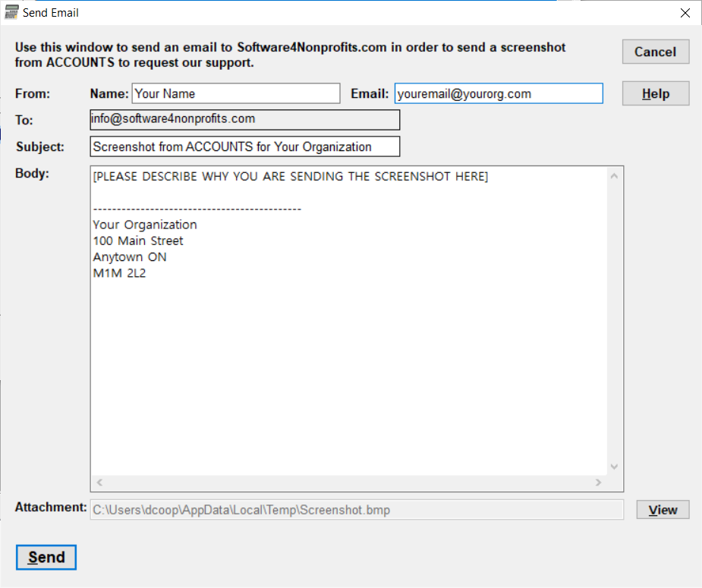Click the Cancel button

(x=656, y=52)
